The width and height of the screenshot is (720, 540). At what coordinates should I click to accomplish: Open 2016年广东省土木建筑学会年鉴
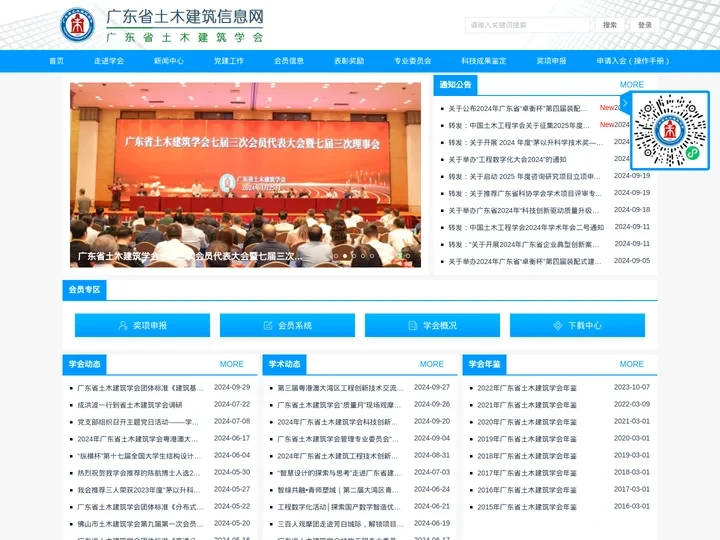[527, 490]
